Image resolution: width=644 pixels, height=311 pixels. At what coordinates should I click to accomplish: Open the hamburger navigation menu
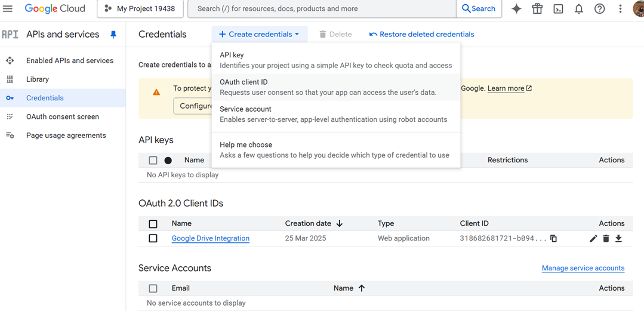[x=8, y=9]
